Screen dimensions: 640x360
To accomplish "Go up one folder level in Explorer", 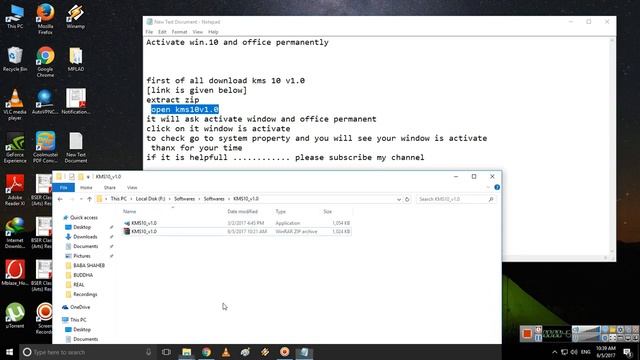I will pyautogui.click(x=89, y=199).
